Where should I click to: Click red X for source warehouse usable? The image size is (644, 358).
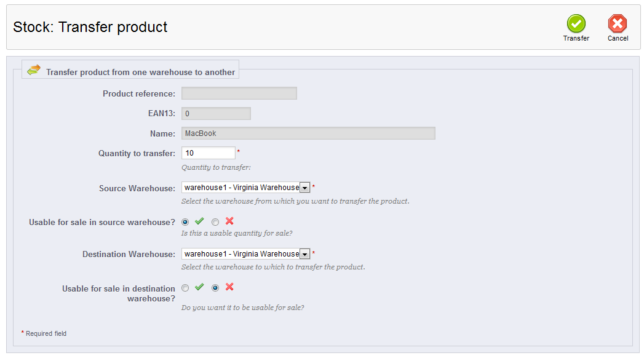point(229,221)
